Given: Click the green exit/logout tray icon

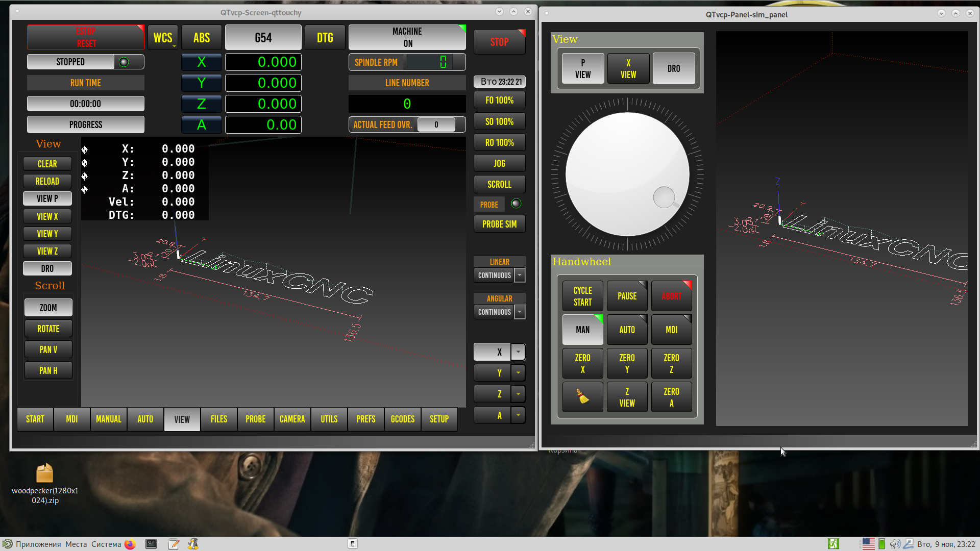Looking at the screenshot, I should click(833, 544).
